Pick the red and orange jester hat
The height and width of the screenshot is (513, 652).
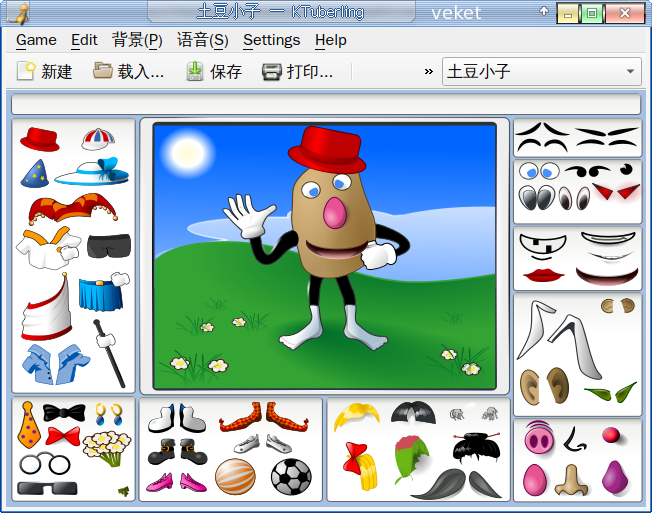tap(73, 207)
